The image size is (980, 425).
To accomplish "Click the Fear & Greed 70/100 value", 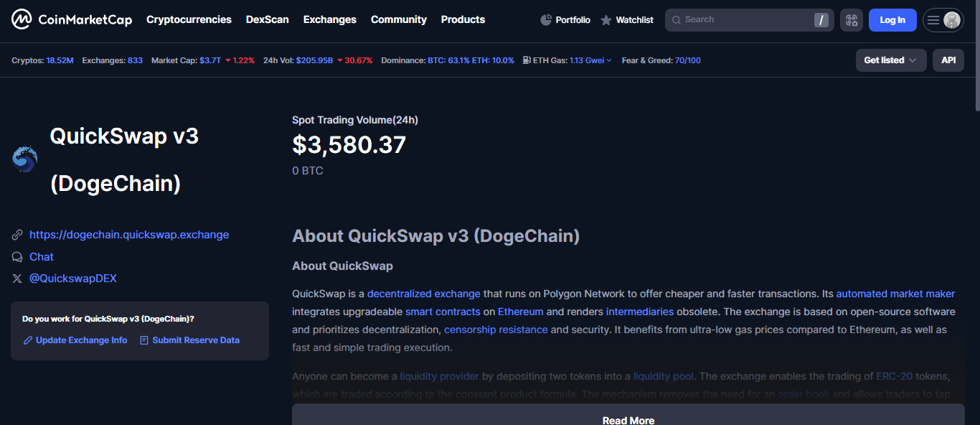I will tap(688, 60).
